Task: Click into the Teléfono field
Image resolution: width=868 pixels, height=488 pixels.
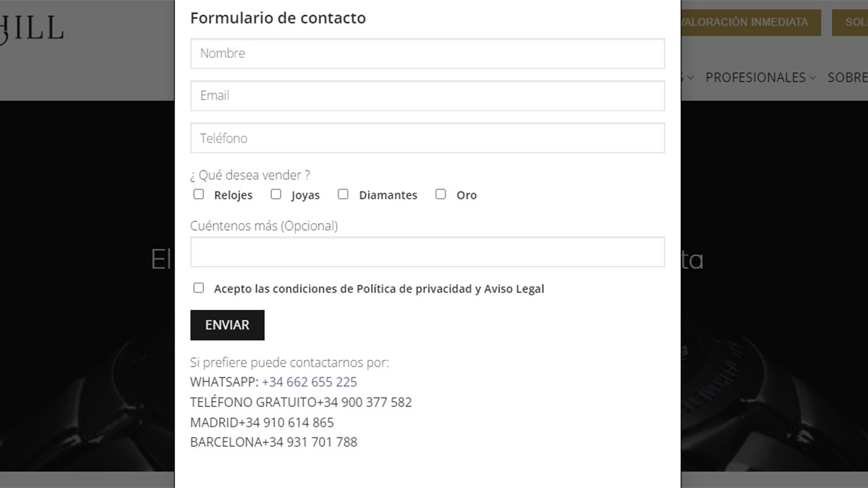Action: (x=427, y=138)
